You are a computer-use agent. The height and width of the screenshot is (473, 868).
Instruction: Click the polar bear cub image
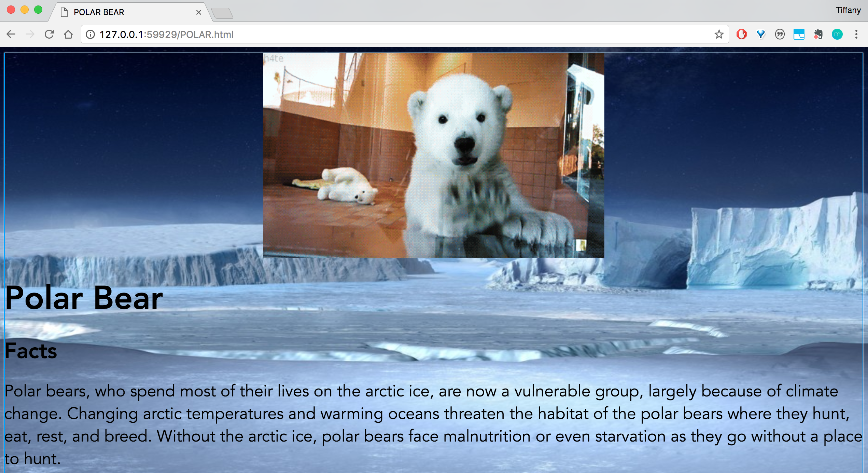(x=433, y=155)
